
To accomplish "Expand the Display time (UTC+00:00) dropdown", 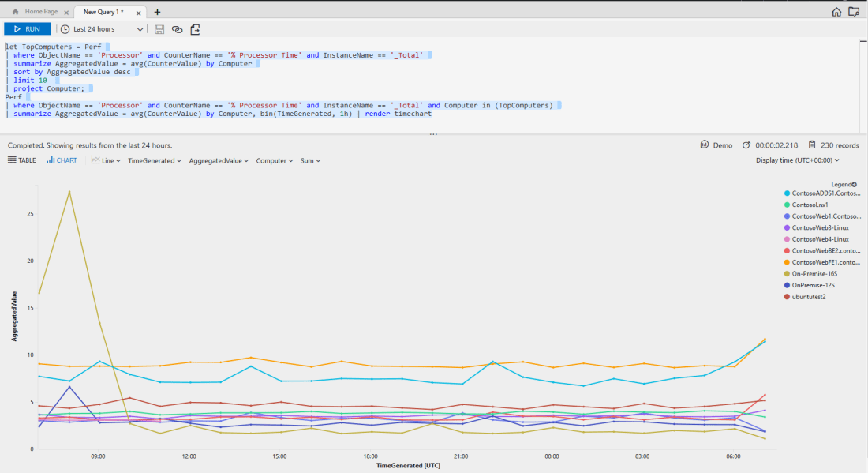I will click(x=797, y=160).
